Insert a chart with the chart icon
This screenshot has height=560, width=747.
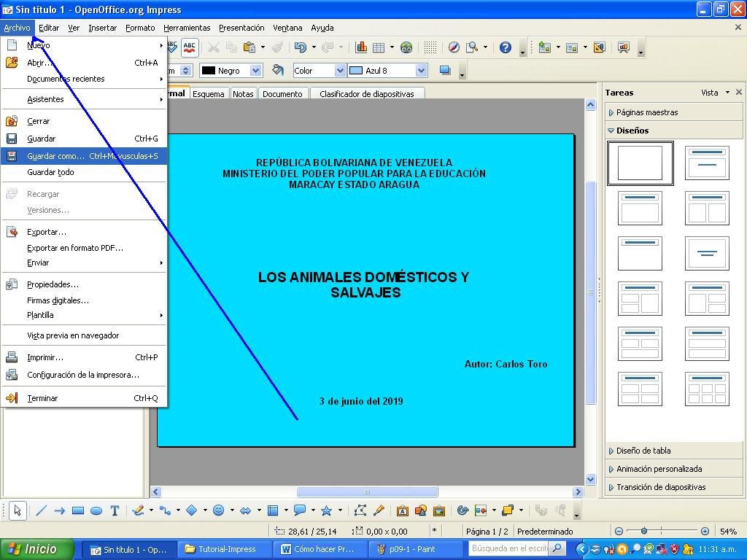click(361, 47)
